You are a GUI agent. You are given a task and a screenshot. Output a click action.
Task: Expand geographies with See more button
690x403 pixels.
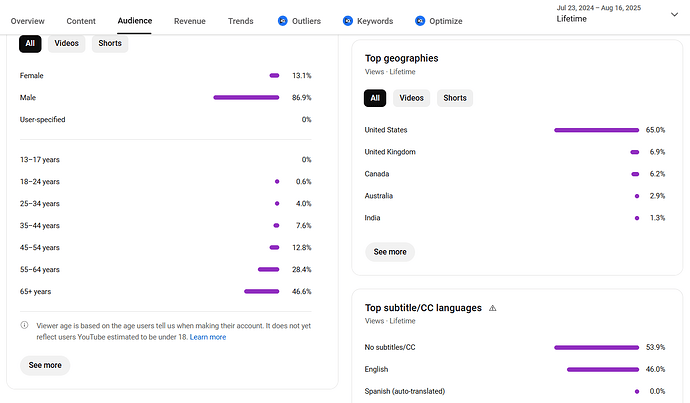click(x=390, y=252)
